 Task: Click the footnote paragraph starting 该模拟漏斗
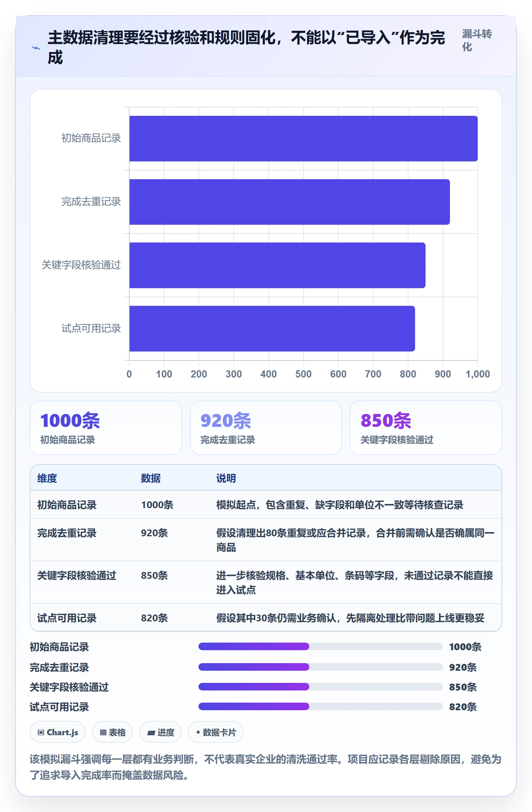pos(266,767)
